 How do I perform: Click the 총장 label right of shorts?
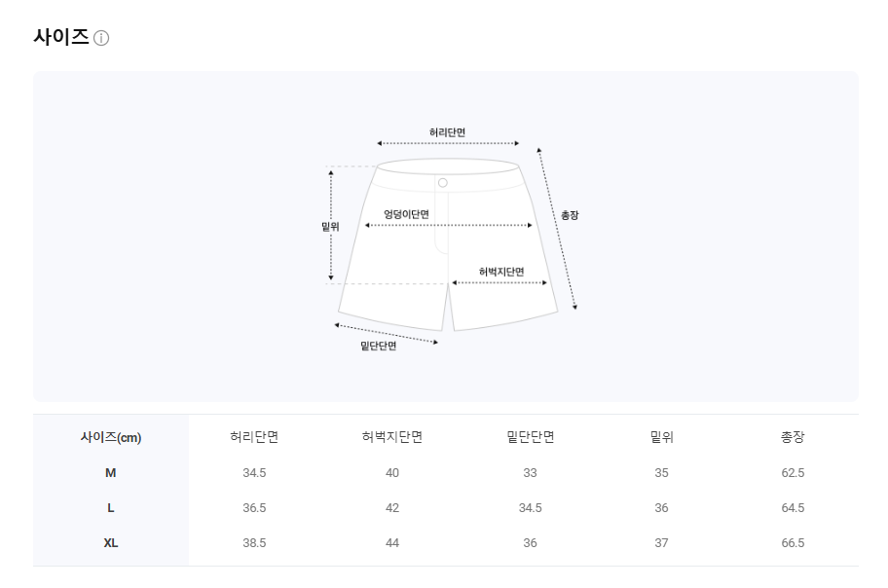(x=570, y=215)
